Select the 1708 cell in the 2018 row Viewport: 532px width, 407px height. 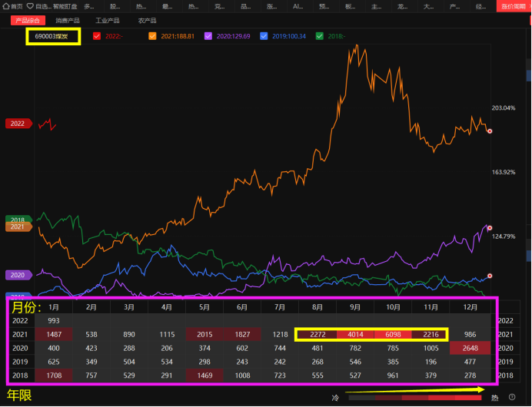54,376
